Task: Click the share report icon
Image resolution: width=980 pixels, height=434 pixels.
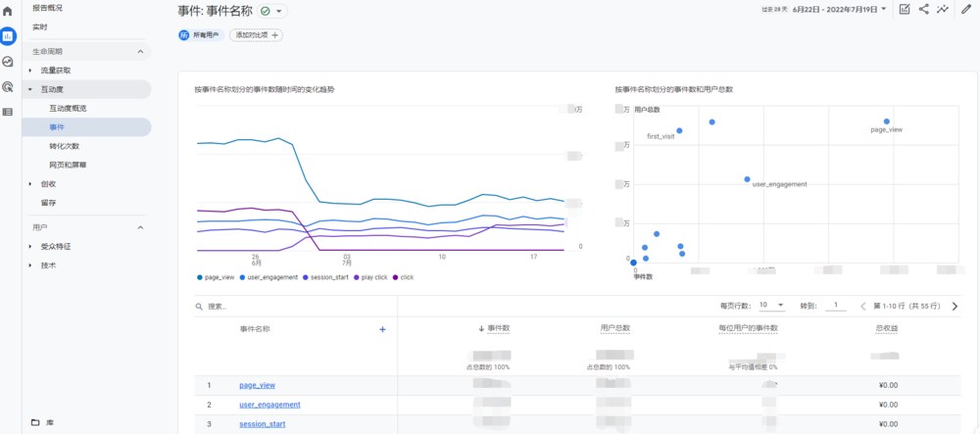Action: pos(923,10)
